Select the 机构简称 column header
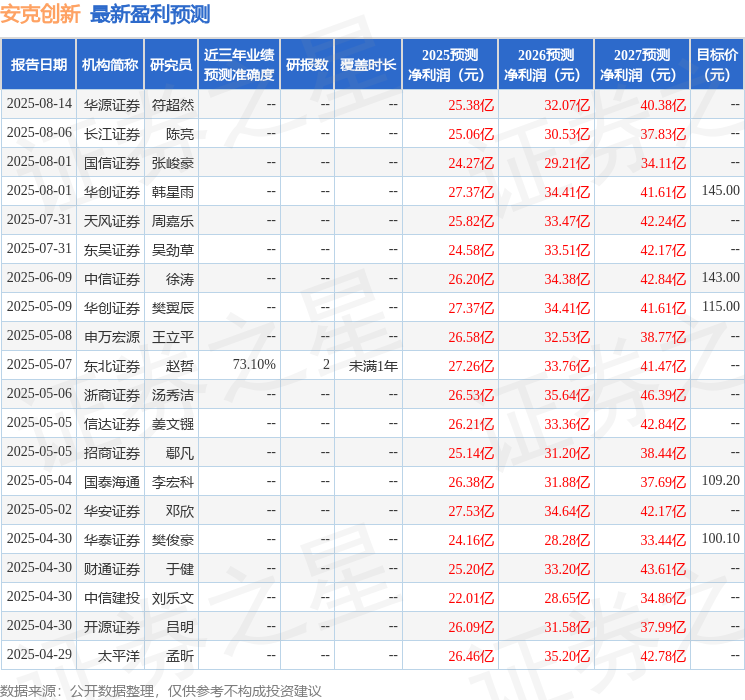This screenshot has width=745, height=700. [x=110, y=65]
